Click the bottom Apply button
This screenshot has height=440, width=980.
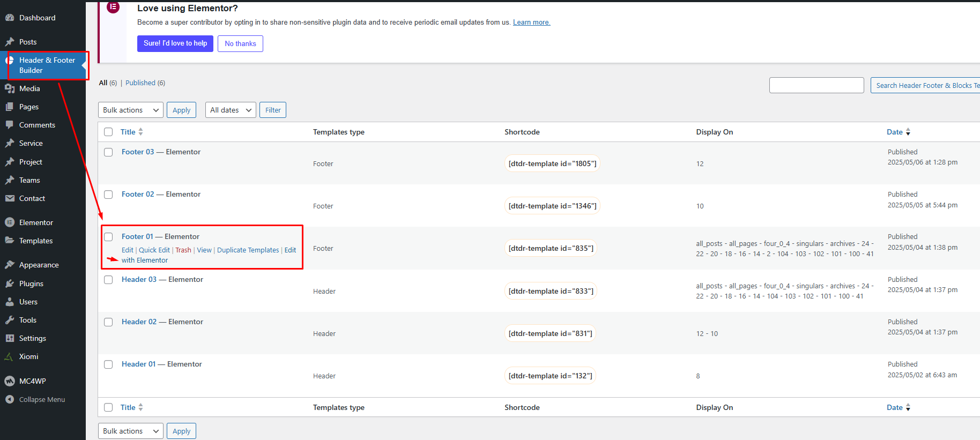[x=181, y=431]
